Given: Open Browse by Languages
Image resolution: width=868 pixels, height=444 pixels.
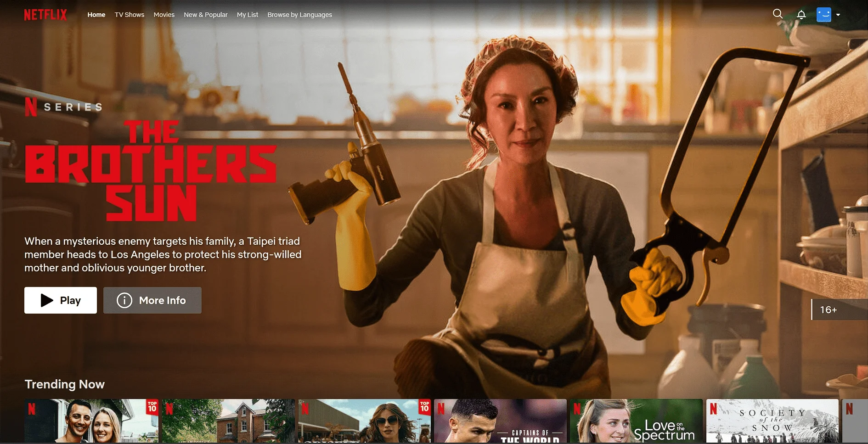Looking at the screenshot, I should pyautogui.click(x=300, y=15).
